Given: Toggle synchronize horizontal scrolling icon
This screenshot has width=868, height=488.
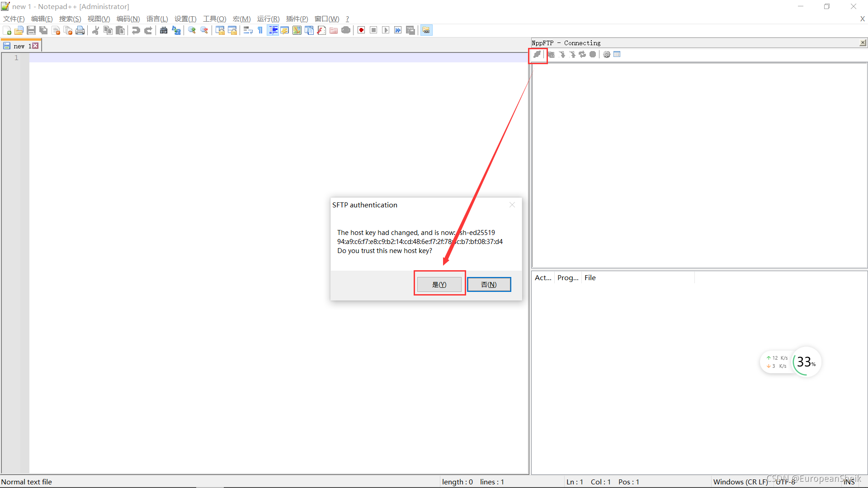Looking at the screenshot, I should [x=232, y=30].
